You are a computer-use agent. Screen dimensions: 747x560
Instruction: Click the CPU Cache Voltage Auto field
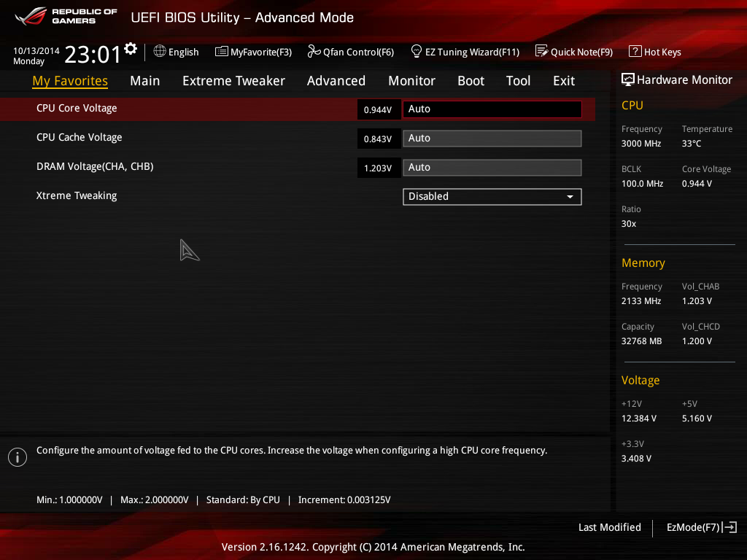(x=492, y=138)
